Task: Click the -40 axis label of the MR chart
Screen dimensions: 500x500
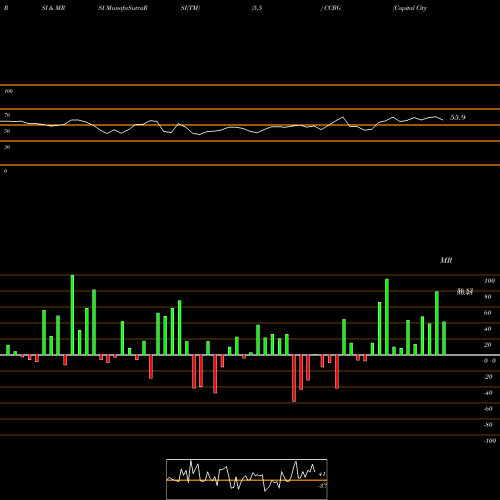Action: point(488,393)
